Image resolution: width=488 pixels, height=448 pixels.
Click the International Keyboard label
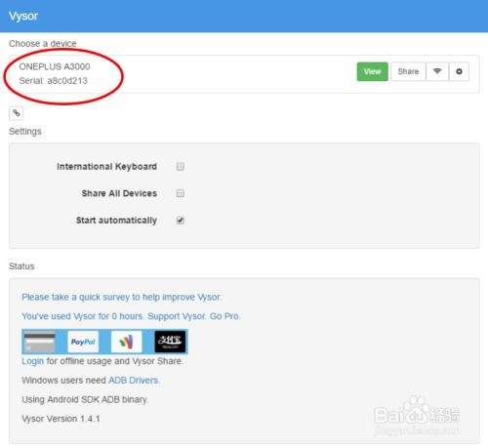[106, 167]
